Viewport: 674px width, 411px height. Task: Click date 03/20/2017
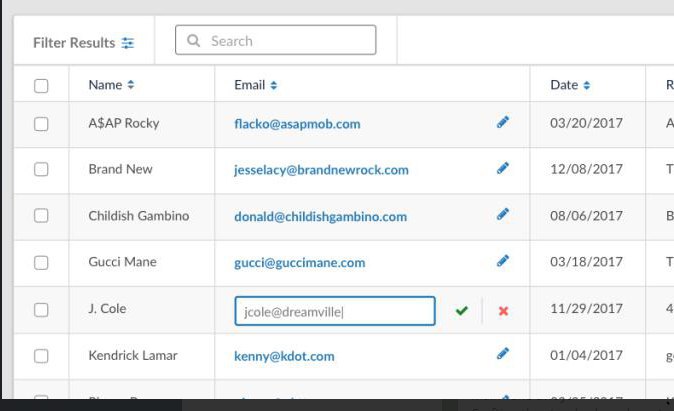click(586, 123)
